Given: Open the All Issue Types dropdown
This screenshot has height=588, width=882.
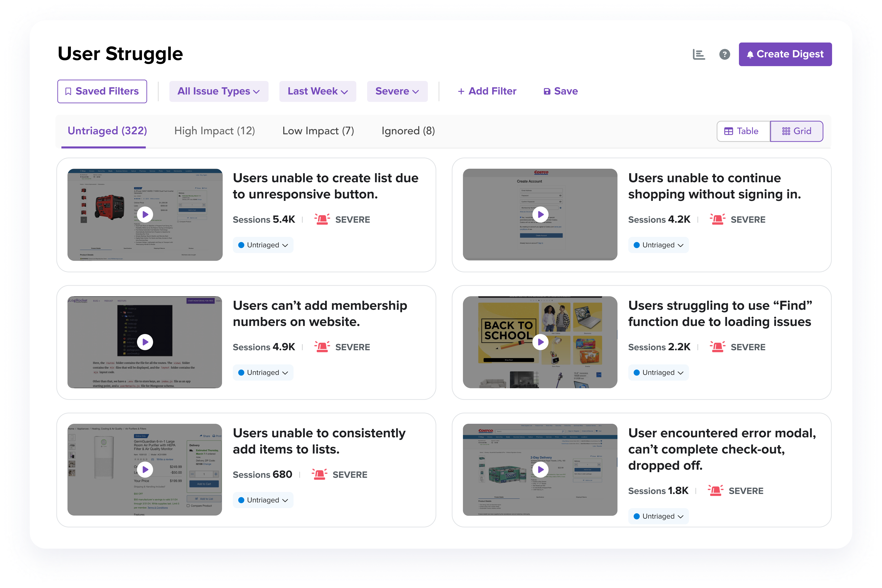Looking at the screenshot, I should click(219, 92).
